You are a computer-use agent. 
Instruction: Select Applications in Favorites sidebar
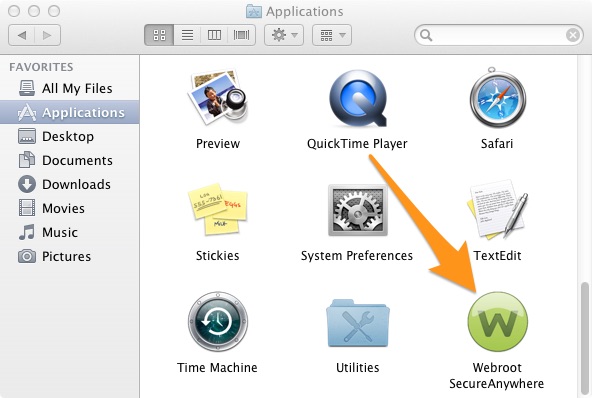click(69, 112)
